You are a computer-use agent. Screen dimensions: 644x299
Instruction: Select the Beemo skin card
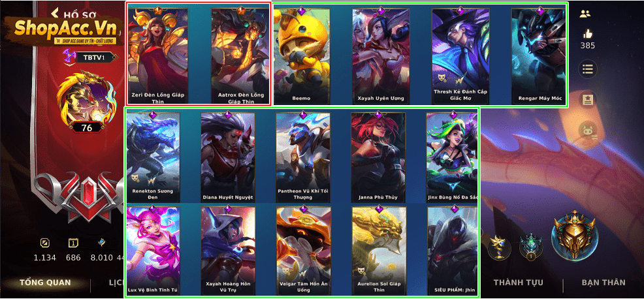pos(302,55)
